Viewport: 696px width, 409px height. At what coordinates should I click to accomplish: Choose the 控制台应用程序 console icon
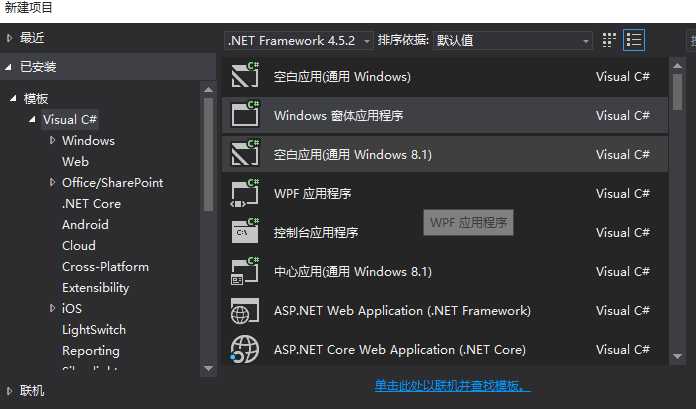tap(245, 232)
